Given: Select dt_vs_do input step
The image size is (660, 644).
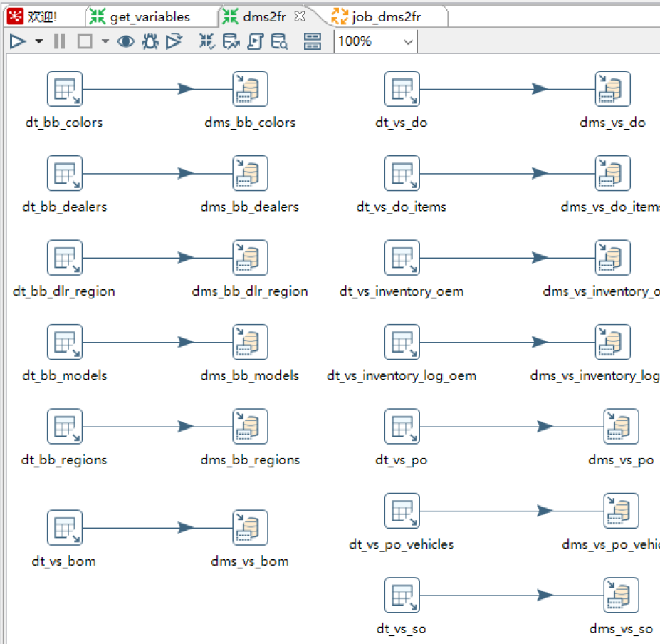Looking at the screenshot, I should [402, 89].
